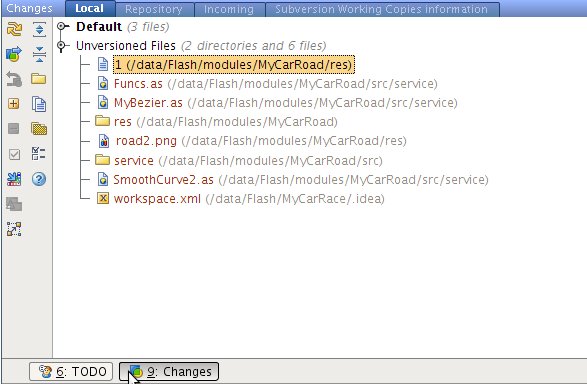Open the Incoming tab
Image resolution: width=587 pixels, height=384 pixels.
pyautogui.click(x=229, y=9)
